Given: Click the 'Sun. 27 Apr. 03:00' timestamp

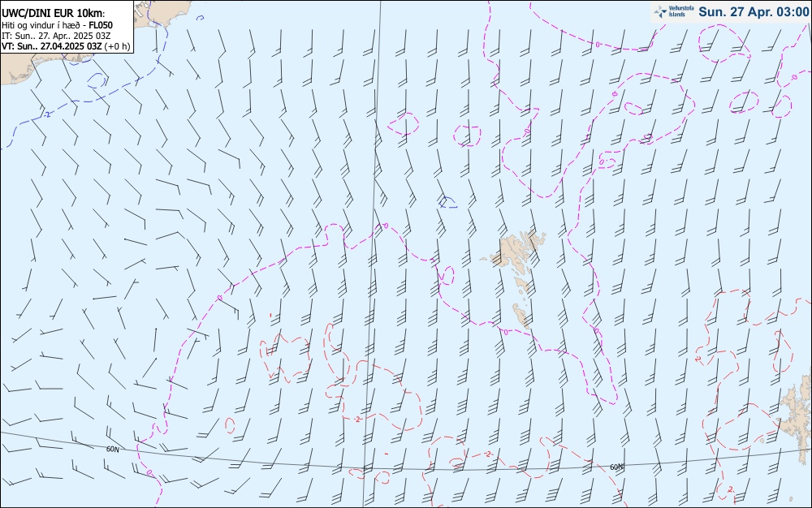Looking at the screenshot, I should tap(754, 11).
